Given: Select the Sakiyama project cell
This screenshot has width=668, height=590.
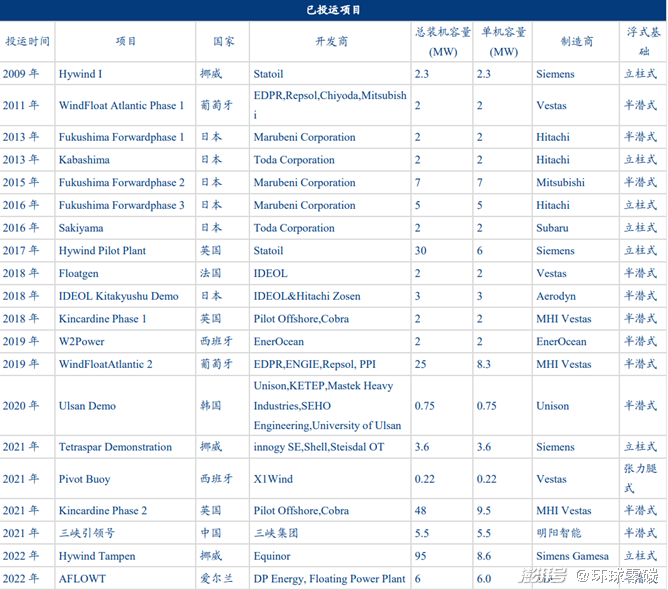Looking at the screenshot, I should click(81, 228).
